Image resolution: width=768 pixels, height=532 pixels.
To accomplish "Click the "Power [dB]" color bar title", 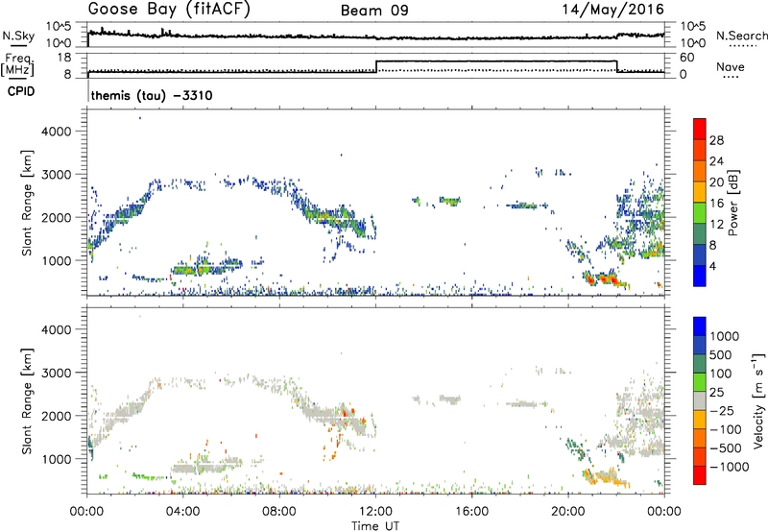I will point(732,203).
